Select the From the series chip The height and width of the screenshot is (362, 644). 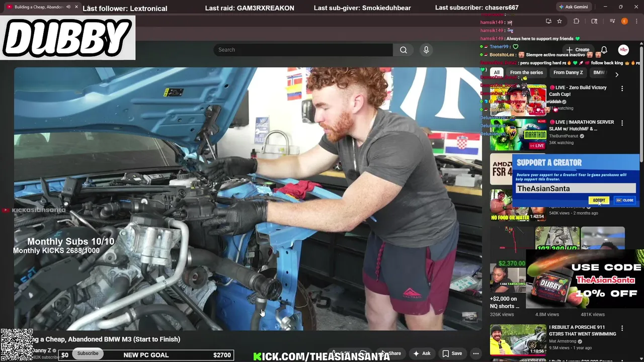(x=526, y=72)
